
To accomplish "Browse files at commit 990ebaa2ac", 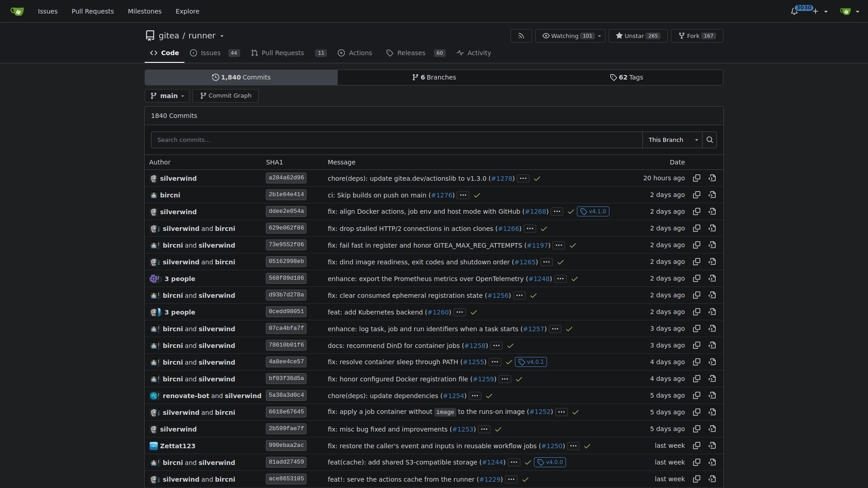I will (712, 446).
